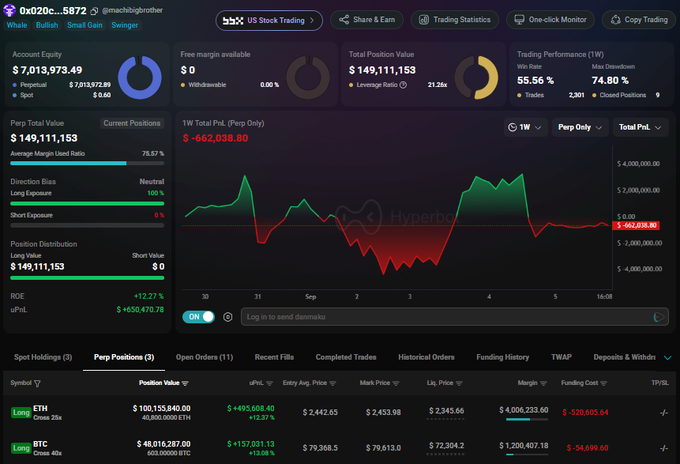Click the Swinger tag

pyautogui.click(x=124, y=25)
